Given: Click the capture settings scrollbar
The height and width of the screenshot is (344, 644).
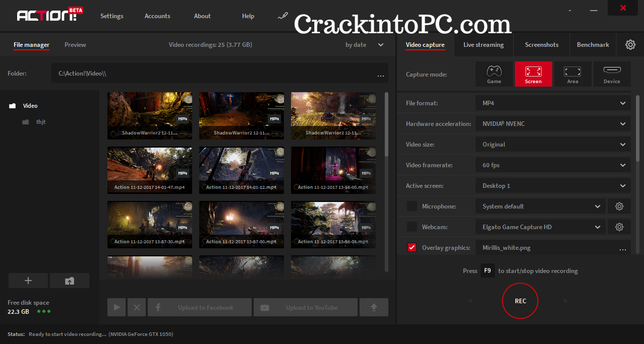Looking at the screenshot, I should point(637,128).
